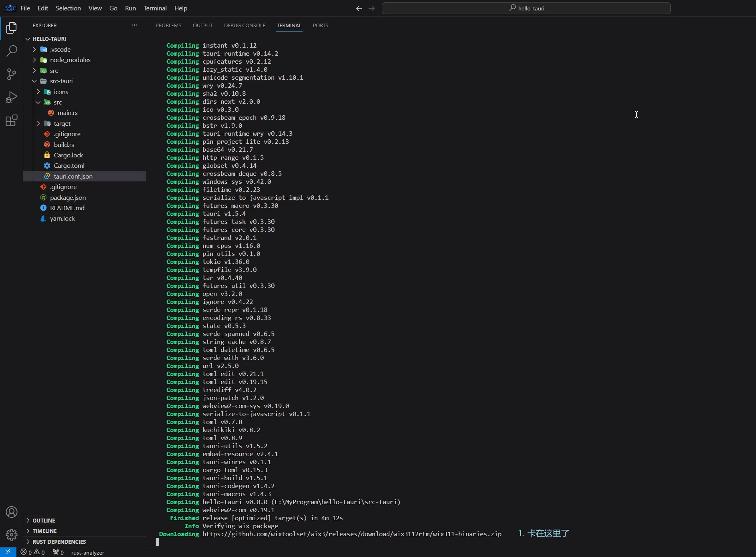Open Explorer views and more actions menu
This screenshot has width=756, height=557.
134,25
